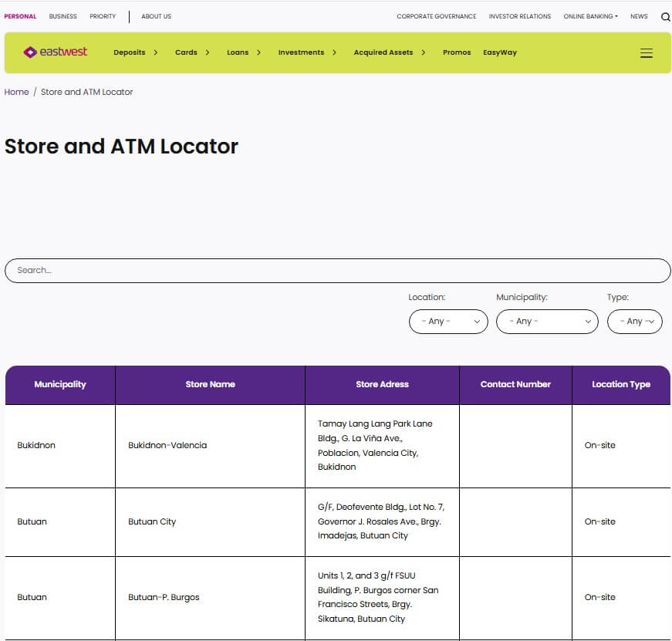Screen dimensions: 672x641
Task: Expand the Investments chevron arrow
Action: [335, 52]
